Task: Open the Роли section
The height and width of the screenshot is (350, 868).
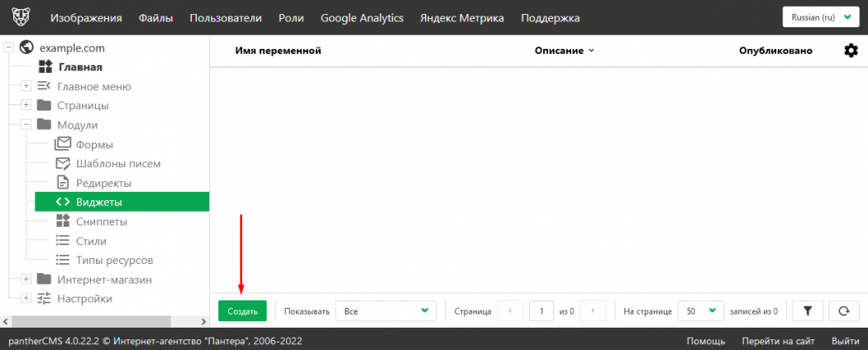Action: tap(291, 18)
